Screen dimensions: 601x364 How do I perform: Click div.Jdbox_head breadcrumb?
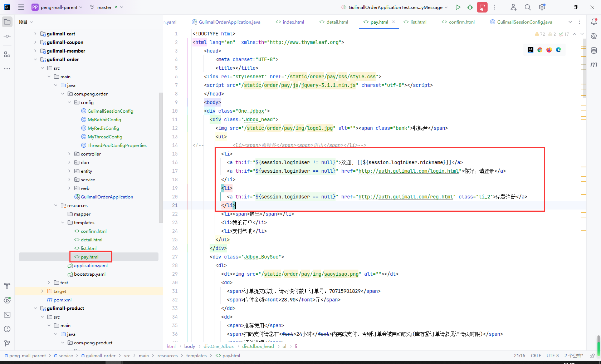click(258, 346)
